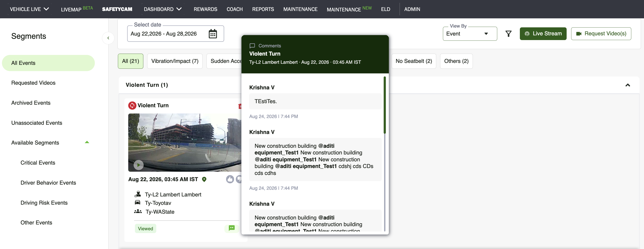Image resolution: width=644 pixels, height=249 pixels.
Task: Open the View By Event dropdown
Action: tap(470, 34)
